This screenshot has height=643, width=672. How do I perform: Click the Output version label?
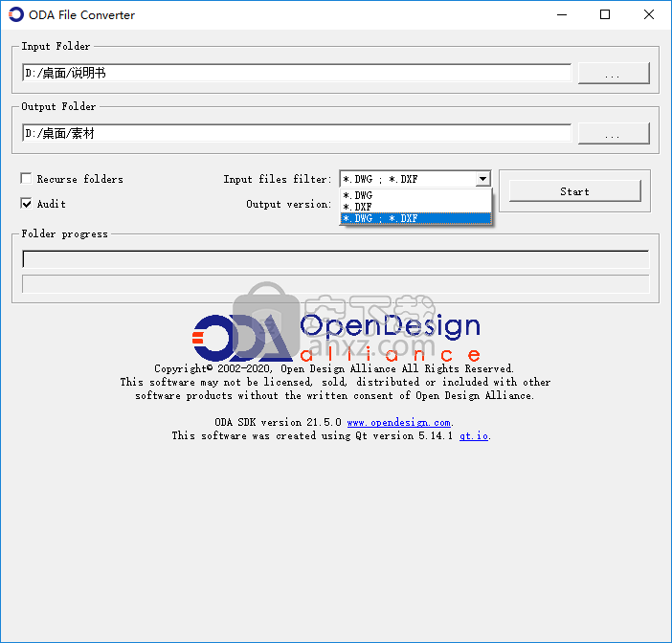pyautogui.click(x=289, y=204)
